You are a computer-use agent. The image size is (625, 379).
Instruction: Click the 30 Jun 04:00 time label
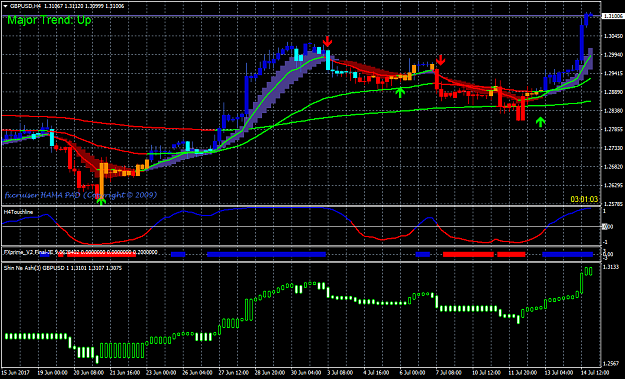pos(306,373)
